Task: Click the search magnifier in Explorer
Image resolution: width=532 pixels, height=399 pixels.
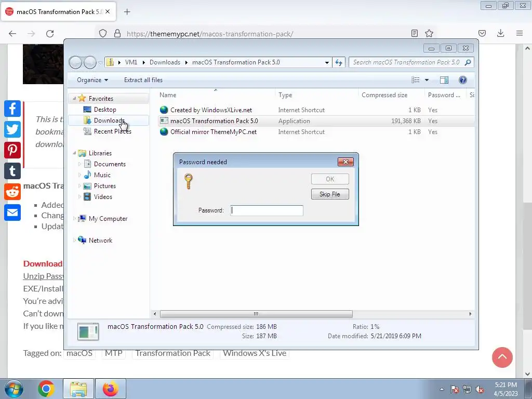Action: 468,62
